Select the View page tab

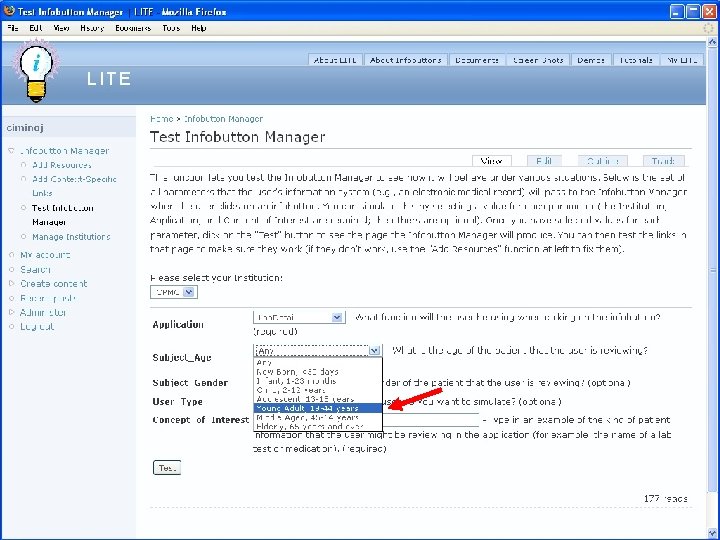click(491, 161)
